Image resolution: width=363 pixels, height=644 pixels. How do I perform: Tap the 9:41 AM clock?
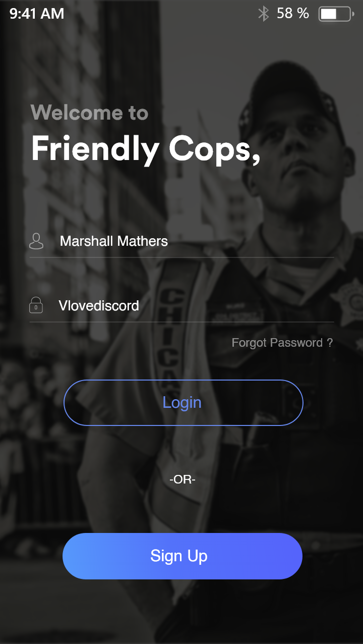click(x=37, y=14)
